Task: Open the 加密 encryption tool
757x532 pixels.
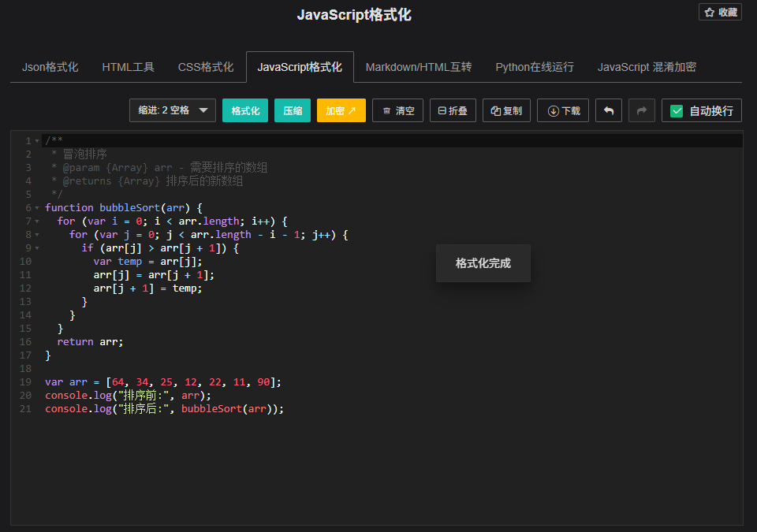Action: pyautogui.click(x=341, y=110)
